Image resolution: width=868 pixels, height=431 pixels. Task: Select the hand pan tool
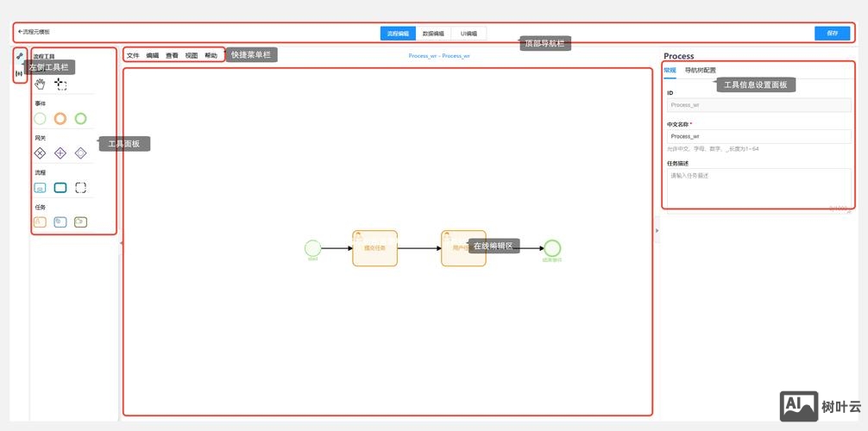point(40,84)
